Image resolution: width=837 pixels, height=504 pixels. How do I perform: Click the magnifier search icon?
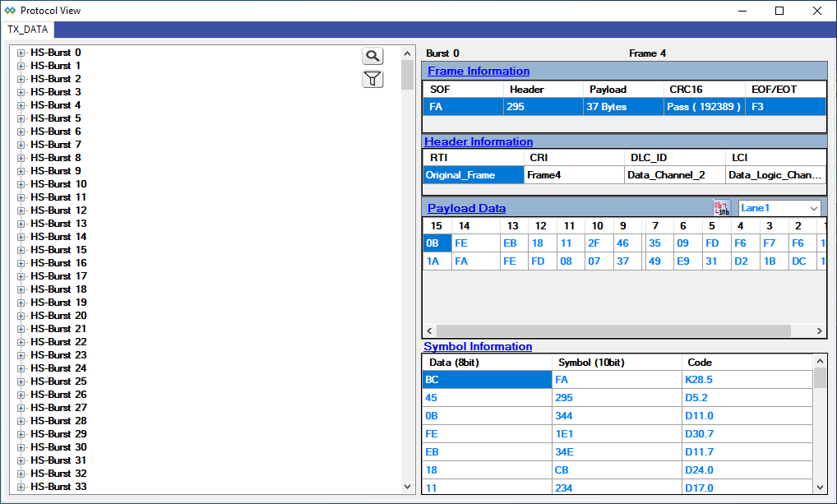pos(373,56)
